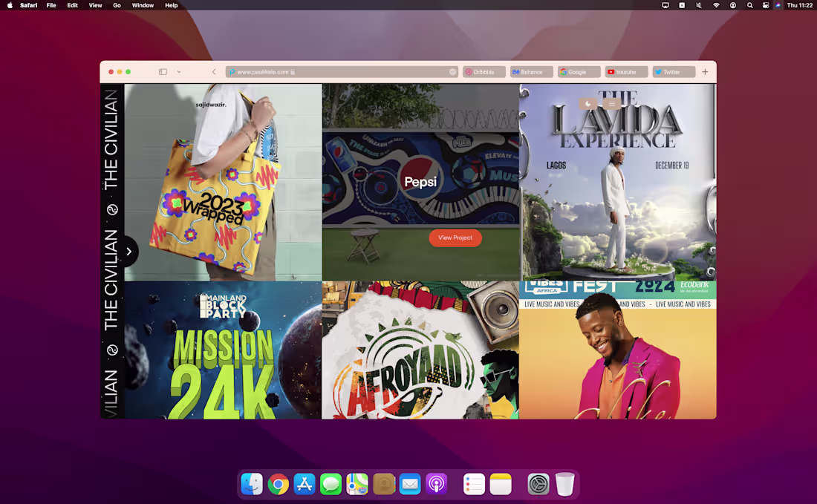Toggle dark mode with the moon button
Screen dimensions: 817x504
587,103
